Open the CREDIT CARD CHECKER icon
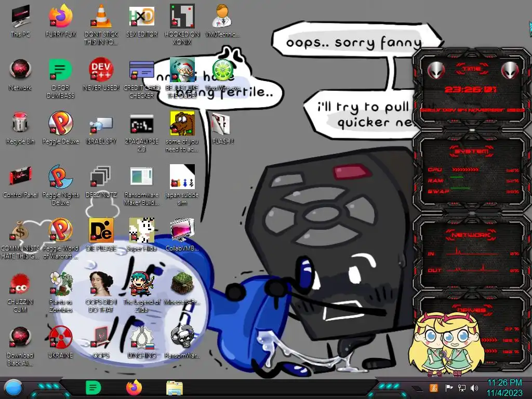This screenshot has width=532, height=399. [x=141, y=78]
